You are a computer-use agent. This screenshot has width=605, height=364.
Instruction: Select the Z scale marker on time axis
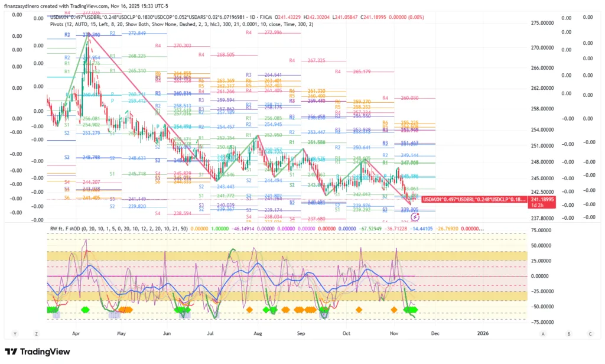36,333
